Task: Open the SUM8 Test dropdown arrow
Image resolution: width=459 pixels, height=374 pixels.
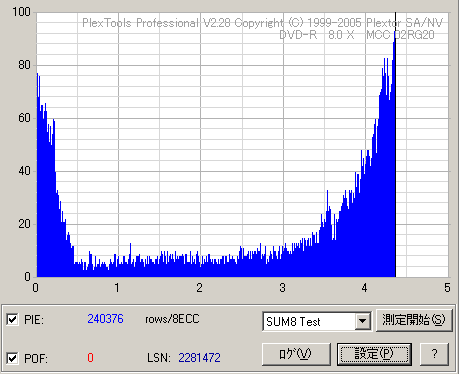Action: point(362,322)
